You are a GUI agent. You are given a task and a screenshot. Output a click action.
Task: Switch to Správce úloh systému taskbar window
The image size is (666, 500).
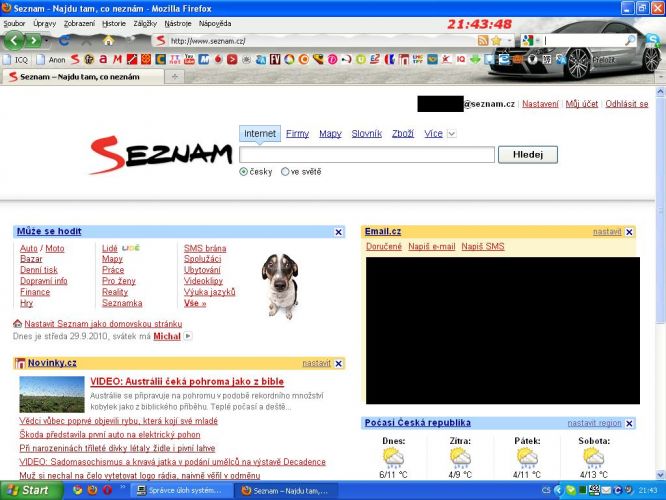(180, 491)
